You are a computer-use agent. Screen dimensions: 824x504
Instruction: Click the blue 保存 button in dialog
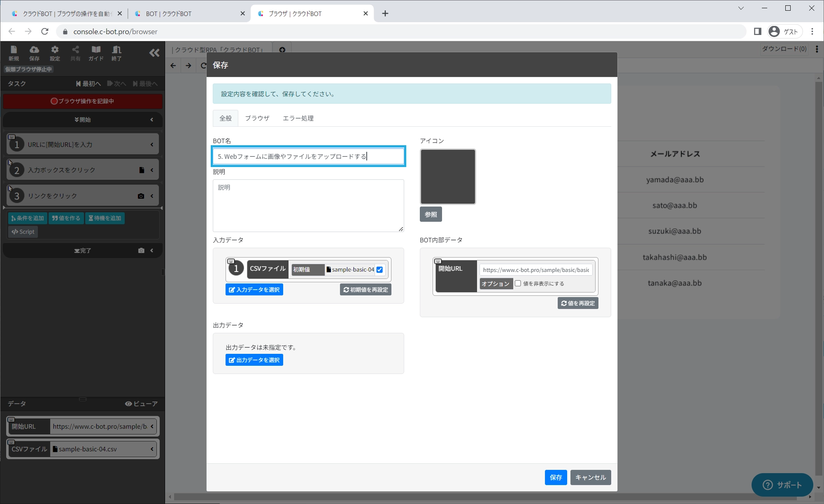(x=556, y=477)
